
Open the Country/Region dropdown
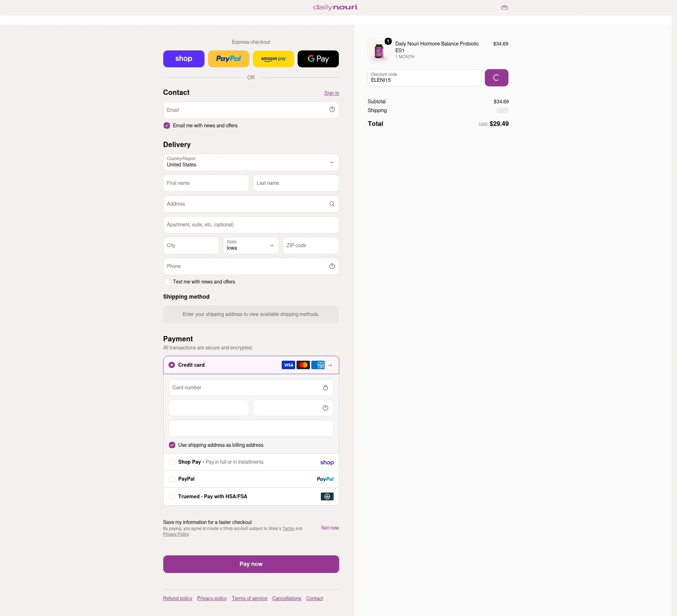(251, 162)
